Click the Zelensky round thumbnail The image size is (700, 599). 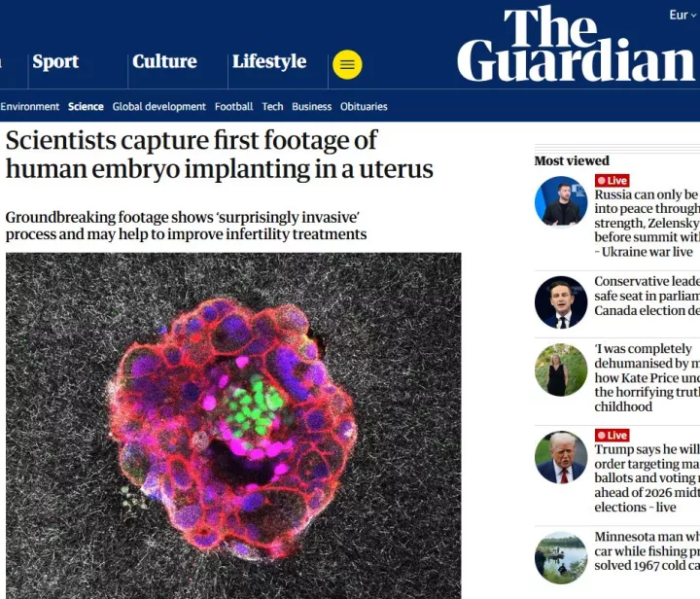point(561,202)
